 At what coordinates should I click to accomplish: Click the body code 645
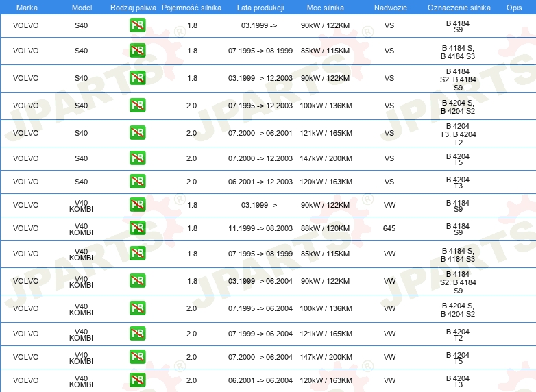389,228
